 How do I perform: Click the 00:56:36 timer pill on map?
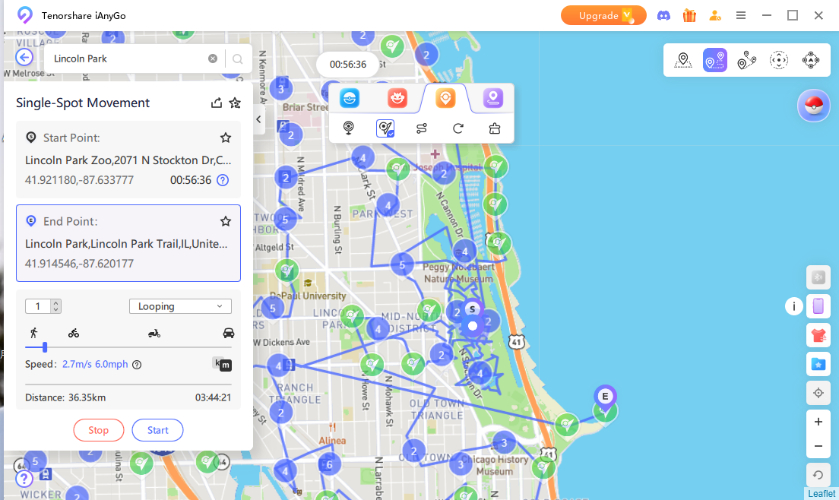[348, 65]
